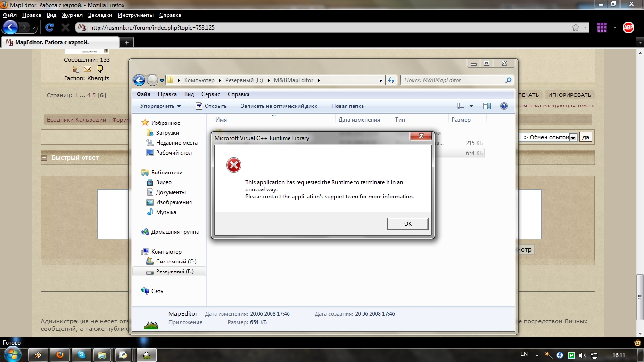The width and height of the screenshot is (644, 362).
Task: Click the Открыть toolbar button
Action: (x=211, y=106)
